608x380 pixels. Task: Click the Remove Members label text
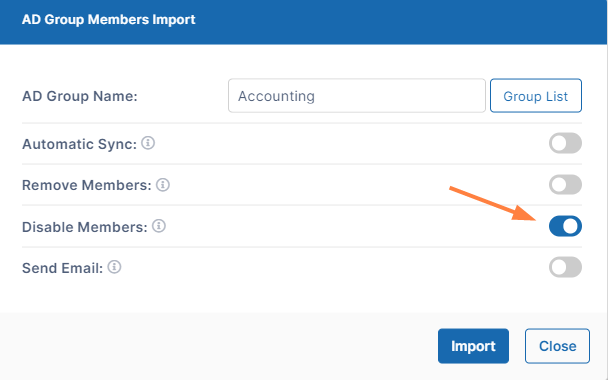(x=87, y=185)
